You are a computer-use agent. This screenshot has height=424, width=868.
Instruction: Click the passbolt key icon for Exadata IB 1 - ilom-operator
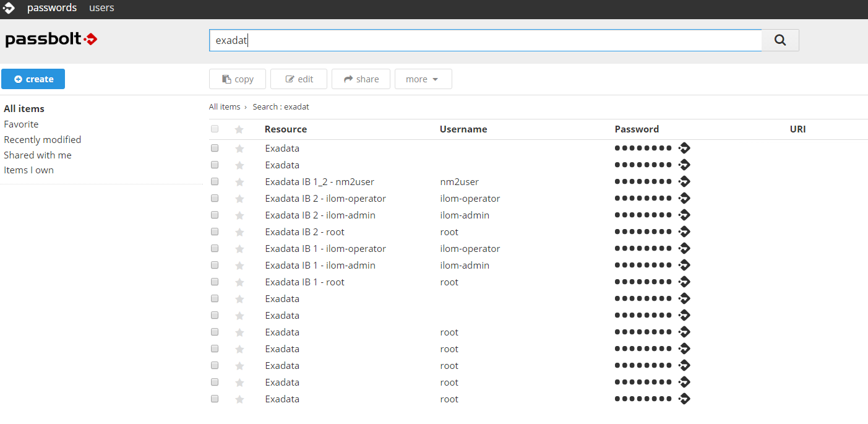click(x=684, y=248)
